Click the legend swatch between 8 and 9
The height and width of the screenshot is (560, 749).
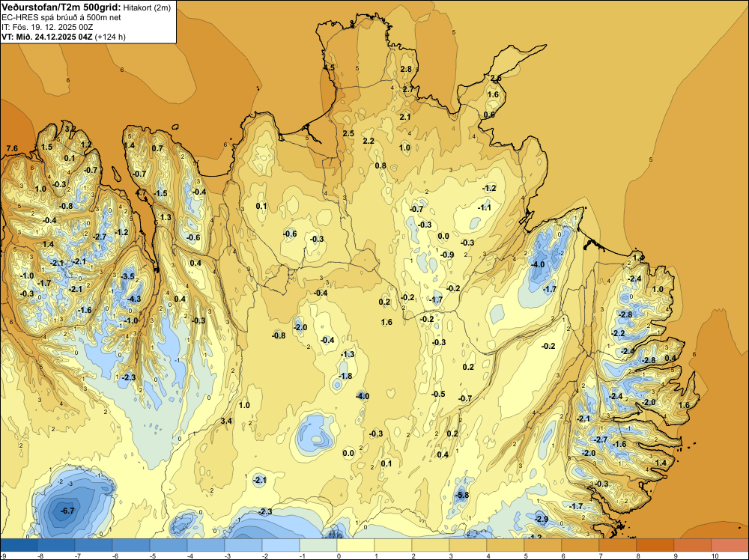655,545
